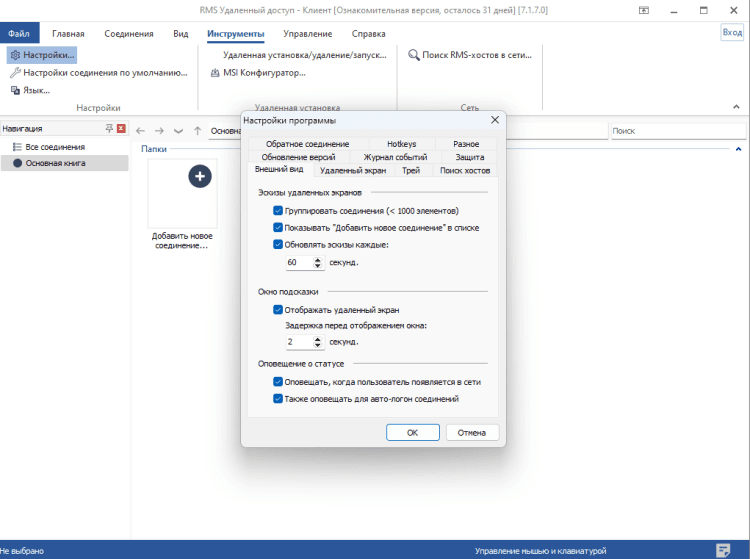Select Основная книга in navigation tree
This screenshot has width=750, height=559.
[x=65, y=163]
